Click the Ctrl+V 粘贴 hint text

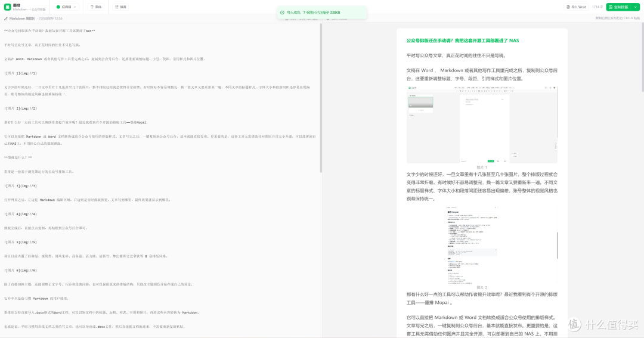click(617, 18)
